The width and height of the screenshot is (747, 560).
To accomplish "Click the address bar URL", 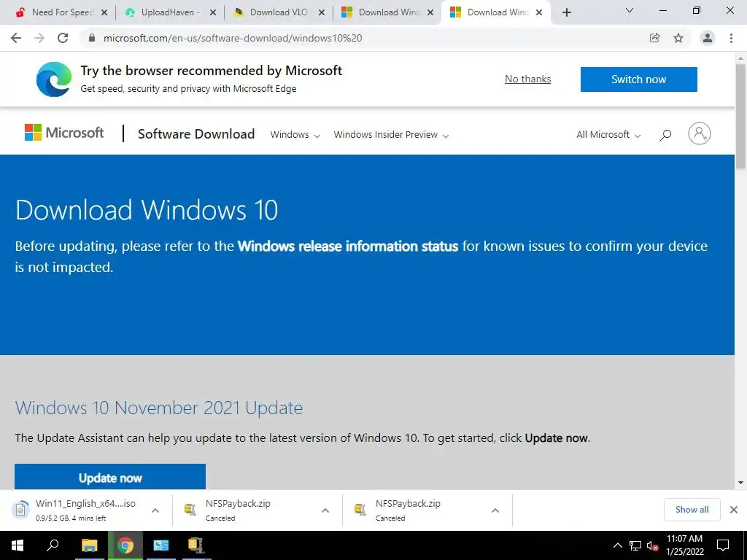I will pos(233,38).
